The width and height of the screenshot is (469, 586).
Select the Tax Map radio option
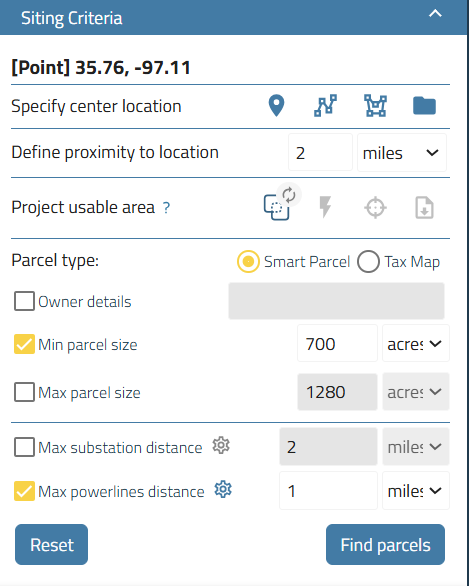pyautogui.click(x=368, y=262)
